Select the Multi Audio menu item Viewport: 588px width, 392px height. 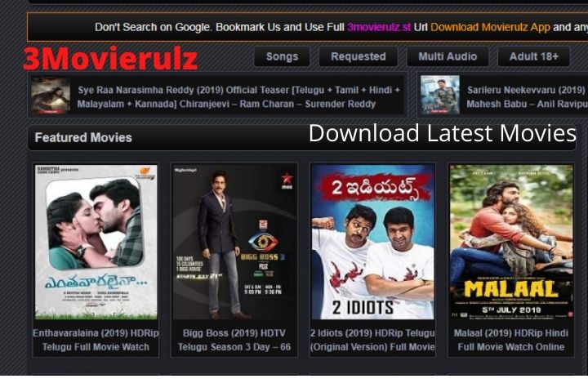448,56
